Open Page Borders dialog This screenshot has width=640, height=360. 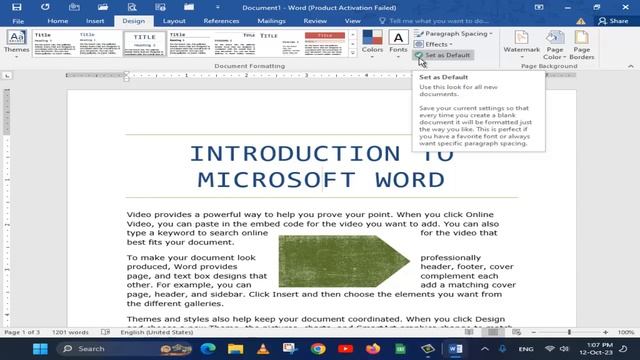pyautogui.click(x=582, y=44)
